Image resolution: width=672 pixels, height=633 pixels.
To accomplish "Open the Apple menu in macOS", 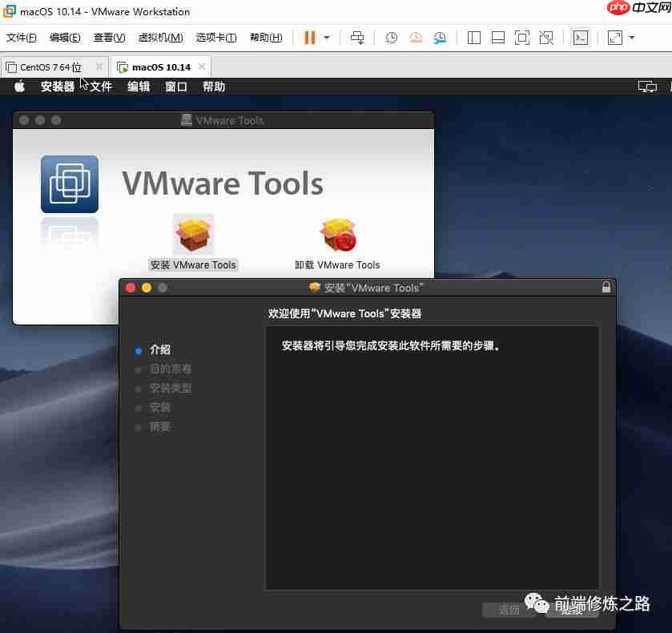I will click(19, 87).
